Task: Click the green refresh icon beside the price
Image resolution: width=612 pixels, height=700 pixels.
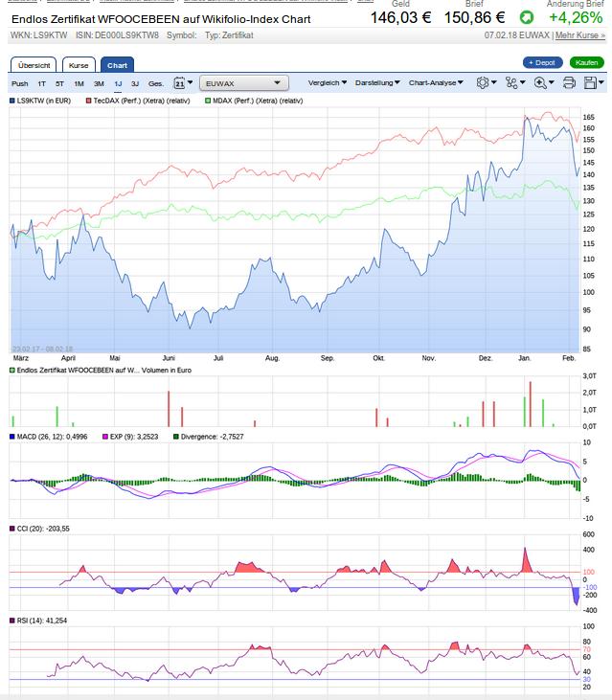Action: [x=527, y=17]
